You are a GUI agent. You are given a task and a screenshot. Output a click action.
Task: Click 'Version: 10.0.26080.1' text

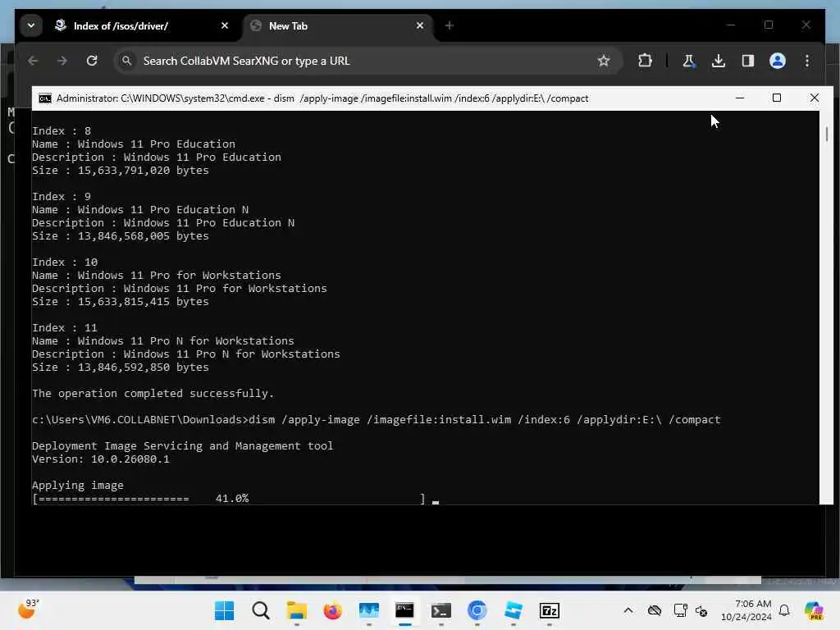(101, 459)
